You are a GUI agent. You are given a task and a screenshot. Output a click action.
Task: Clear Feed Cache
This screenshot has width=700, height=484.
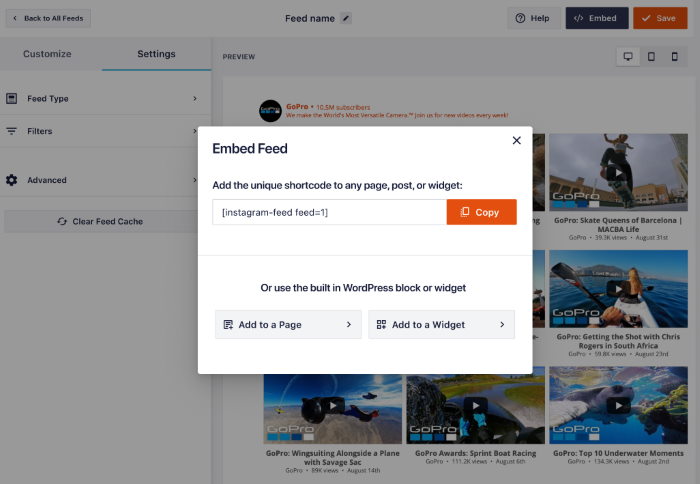coord(101,221)
